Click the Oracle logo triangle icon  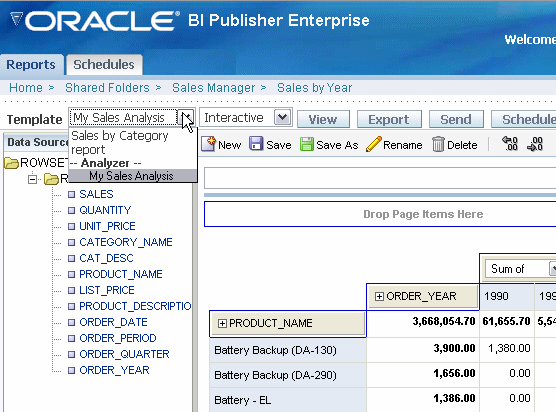(x=16, y=19)
